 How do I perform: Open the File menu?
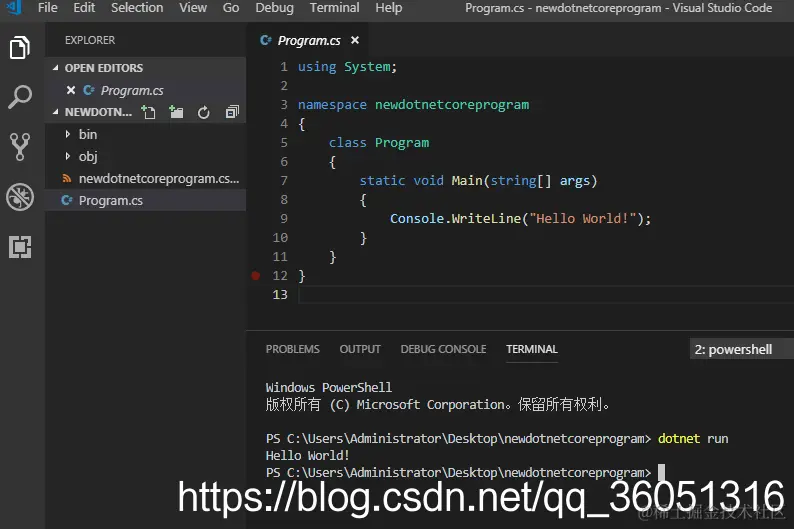click(48, 8)
